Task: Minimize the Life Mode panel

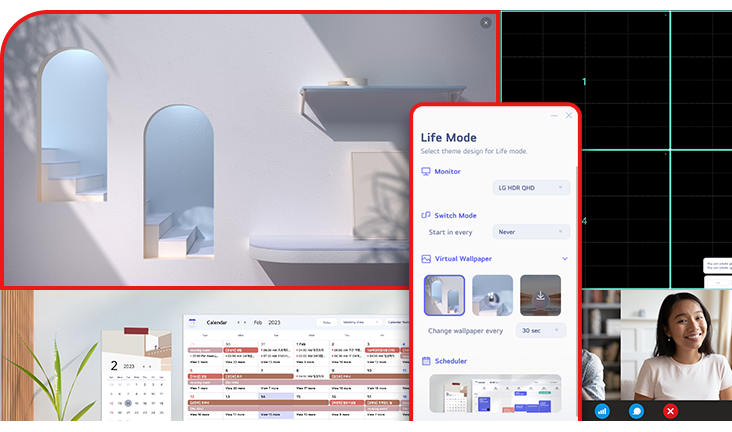Action: (x=555, y=116)
